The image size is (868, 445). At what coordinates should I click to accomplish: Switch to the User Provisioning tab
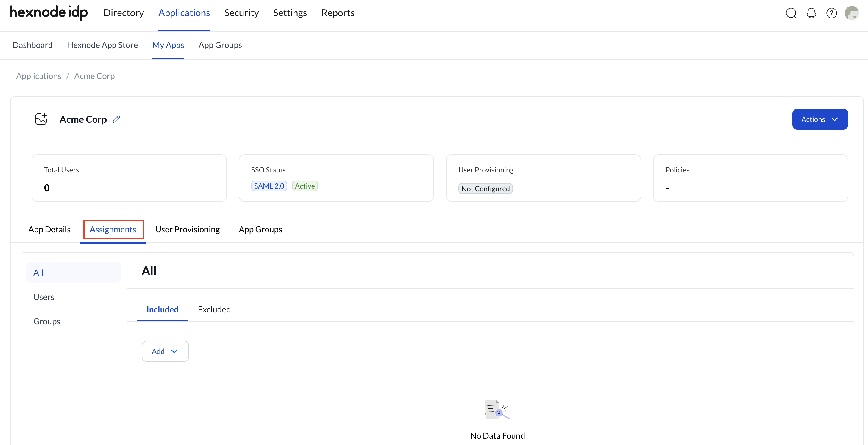[187, 229]
